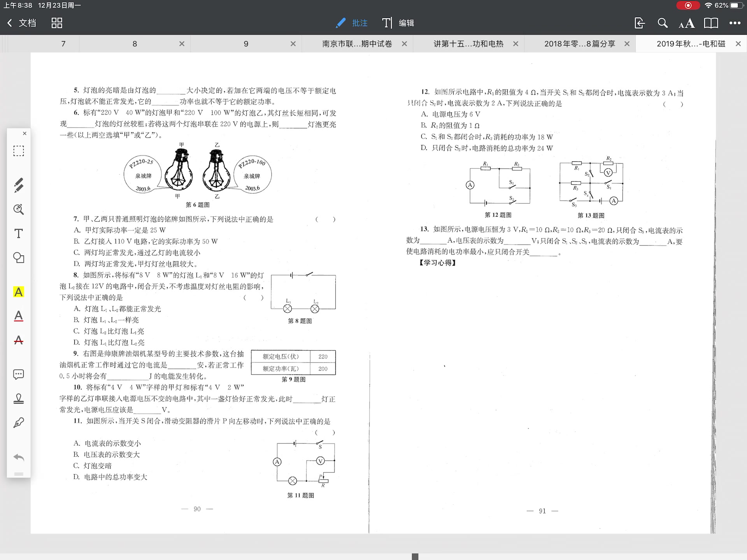Toggle the underline text tool
Image resolution: width=747 pixels, height=560 pixels.
18,316
